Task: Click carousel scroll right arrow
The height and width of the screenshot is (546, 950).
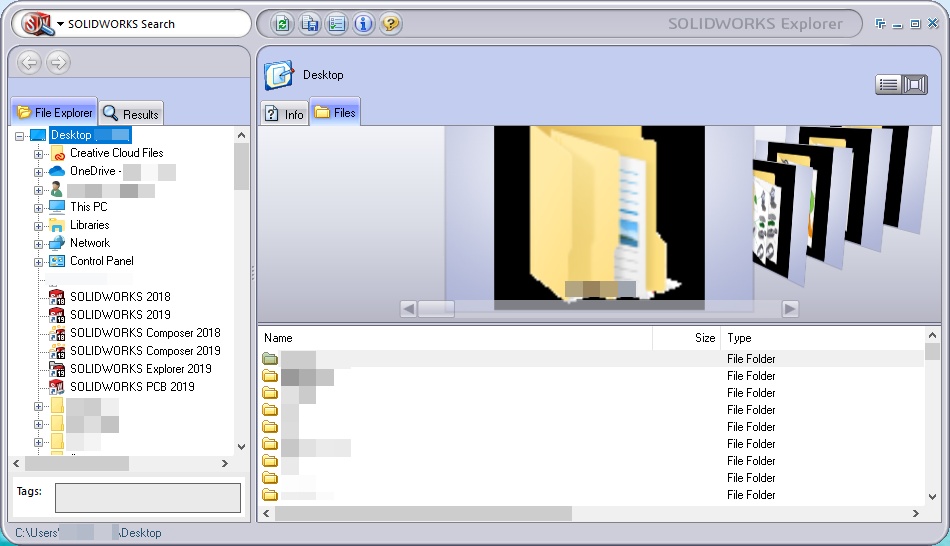Action: 790,309
